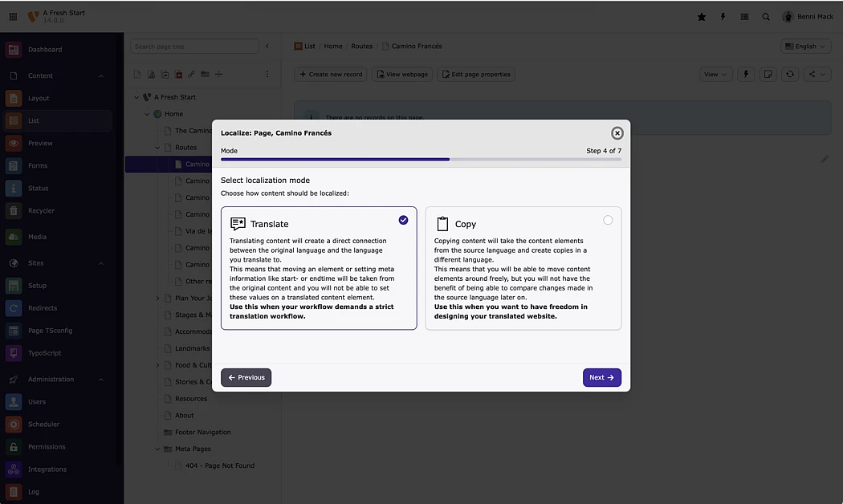
Task: Open the Scheduler module icon
Action: click(x=14, y=425)
